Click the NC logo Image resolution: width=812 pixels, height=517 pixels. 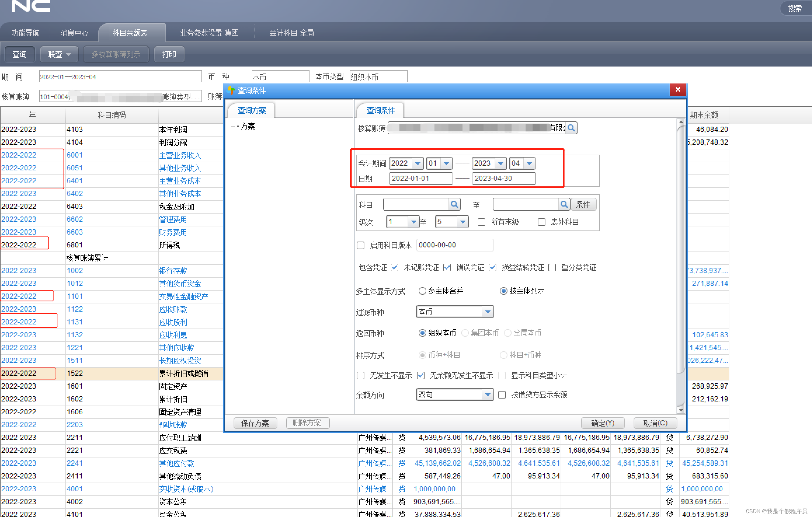(x=31, y=6)
